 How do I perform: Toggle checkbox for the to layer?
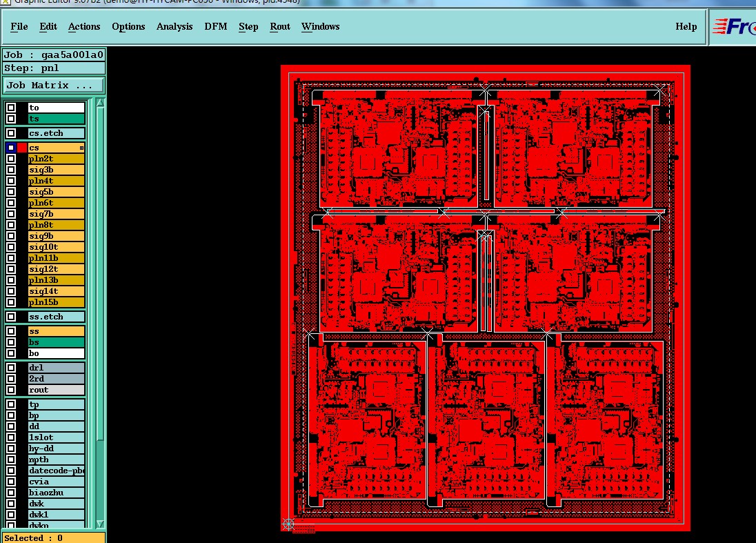coord(11,108)
